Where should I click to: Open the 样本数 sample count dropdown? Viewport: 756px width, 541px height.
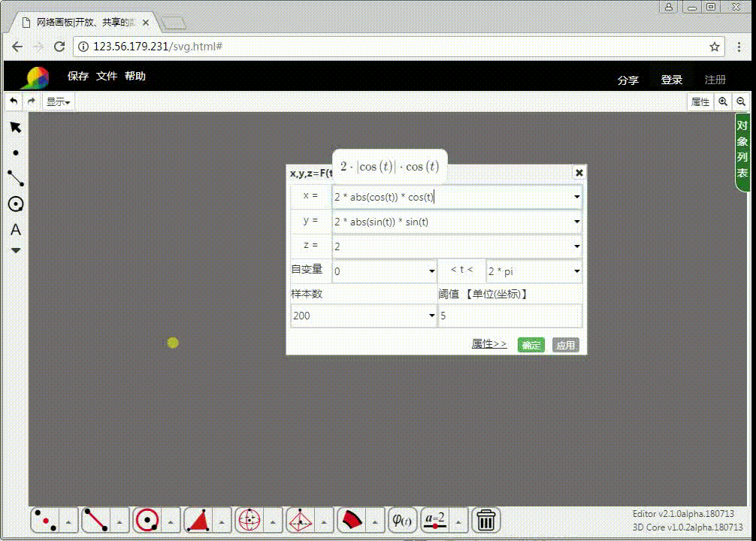(432, 316)
